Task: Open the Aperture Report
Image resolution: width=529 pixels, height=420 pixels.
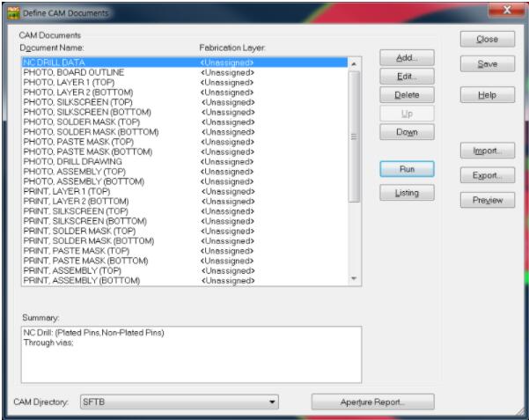Action: pos(373,402)
